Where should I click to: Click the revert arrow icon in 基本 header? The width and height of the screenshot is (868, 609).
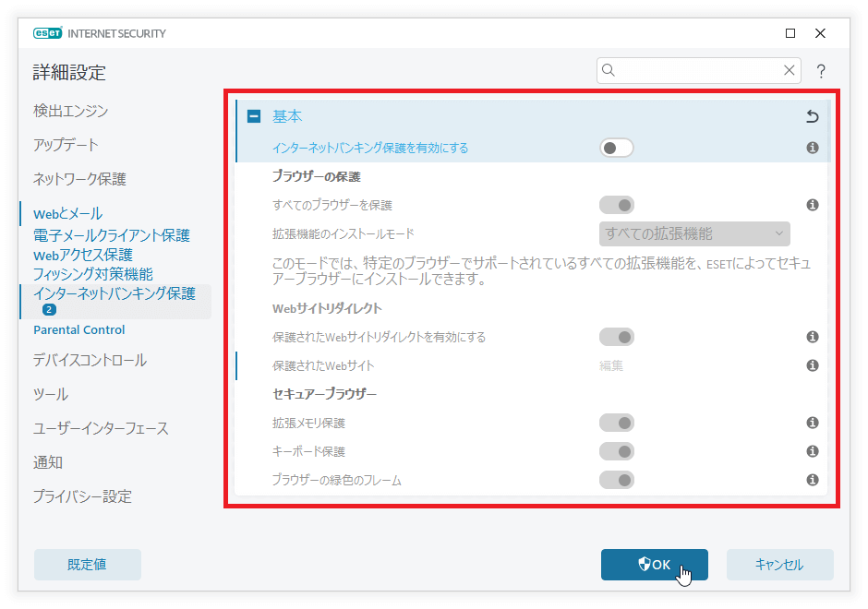pyautogui.click(x=813, y=117)
